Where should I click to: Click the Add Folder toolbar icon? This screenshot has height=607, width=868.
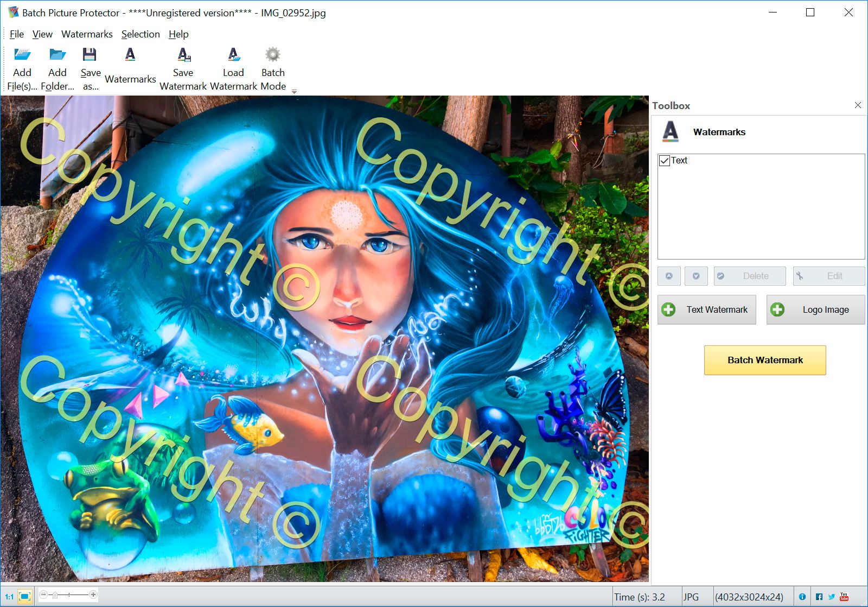point(58,55)
